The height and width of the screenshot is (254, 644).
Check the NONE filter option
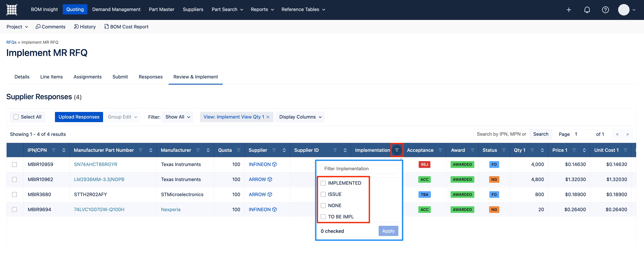(323, 205)
